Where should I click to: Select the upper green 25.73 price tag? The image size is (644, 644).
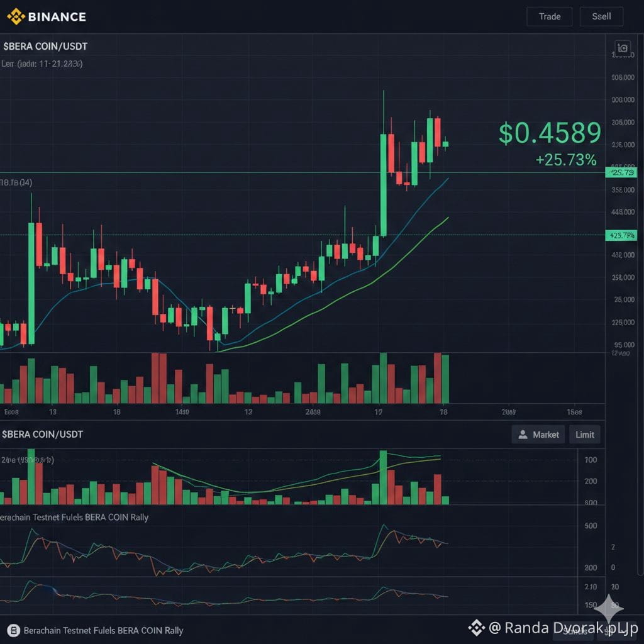coord(621,172)
